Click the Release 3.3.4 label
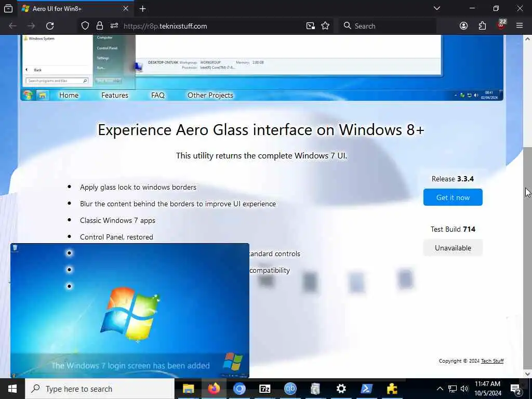This screenshot has height=399, width=532. click(x=453, y=179)
